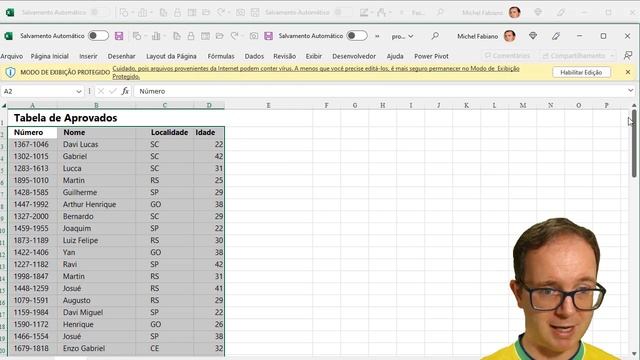Click the first purple Save icon
640x360 pixels.
click(119, 36)
